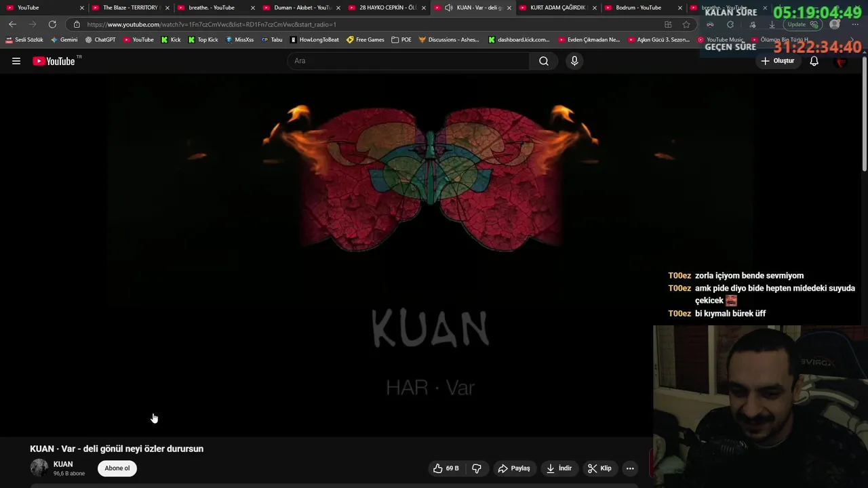Open the YouTube notifications bell
This screenshot has width=868, height=488.
(814, 61)
